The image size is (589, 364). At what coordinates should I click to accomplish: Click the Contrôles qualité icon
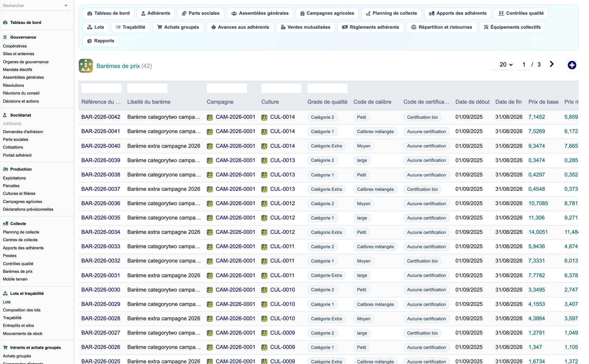[x=501, y=13]
